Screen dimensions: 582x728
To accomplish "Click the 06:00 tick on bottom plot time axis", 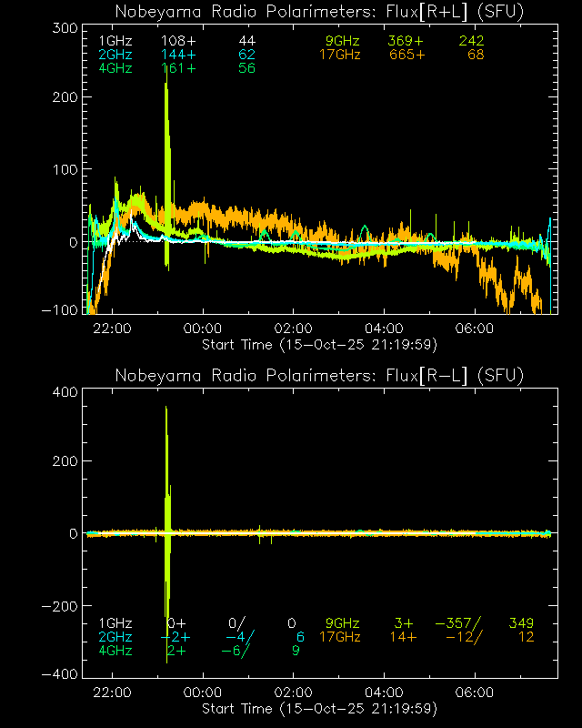I will point(475,693).
